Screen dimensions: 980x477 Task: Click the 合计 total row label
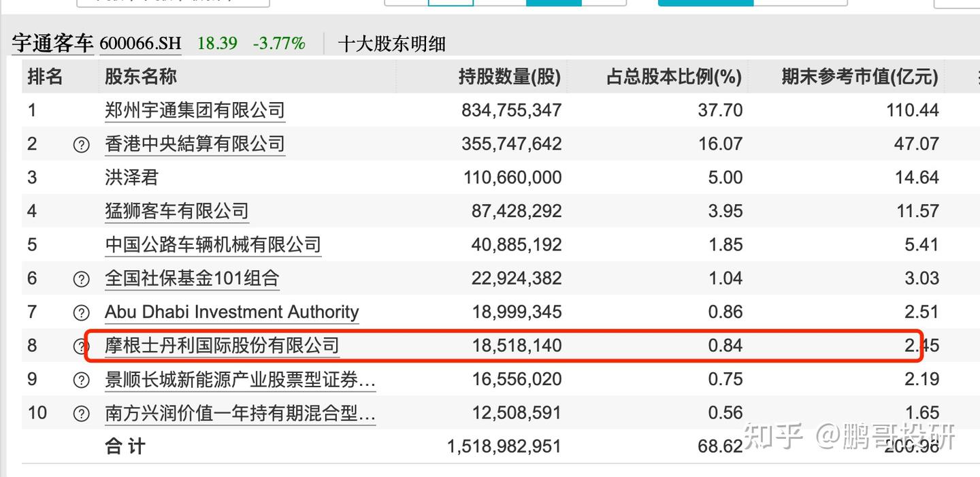125,446
